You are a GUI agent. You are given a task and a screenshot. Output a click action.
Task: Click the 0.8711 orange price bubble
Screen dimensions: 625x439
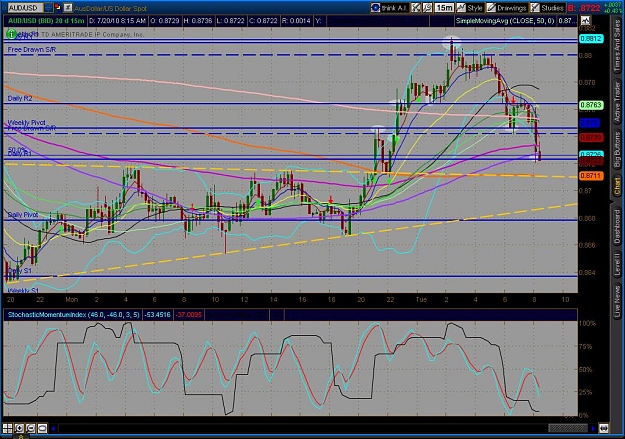coord(591,176)
